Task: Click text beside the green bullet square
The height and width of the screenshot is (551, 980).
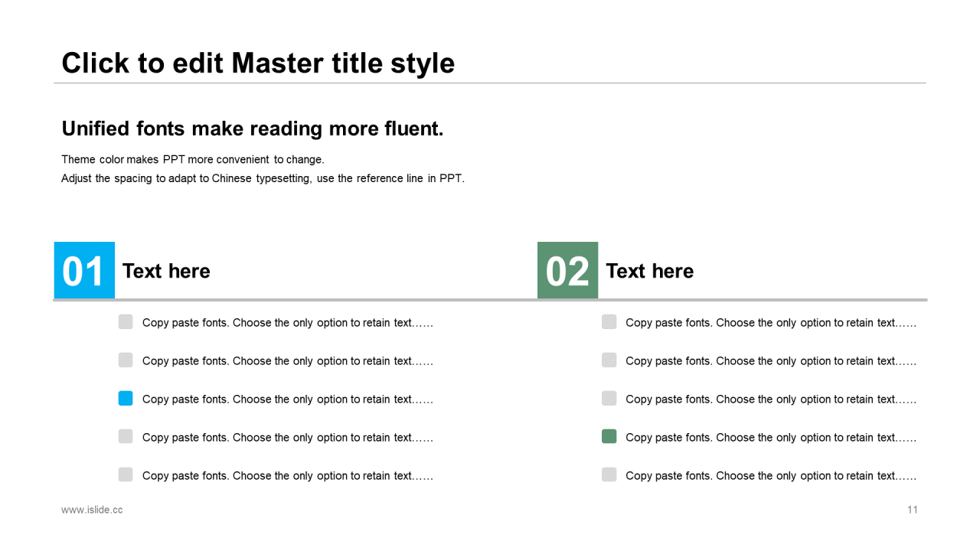Action: [771, 438]
